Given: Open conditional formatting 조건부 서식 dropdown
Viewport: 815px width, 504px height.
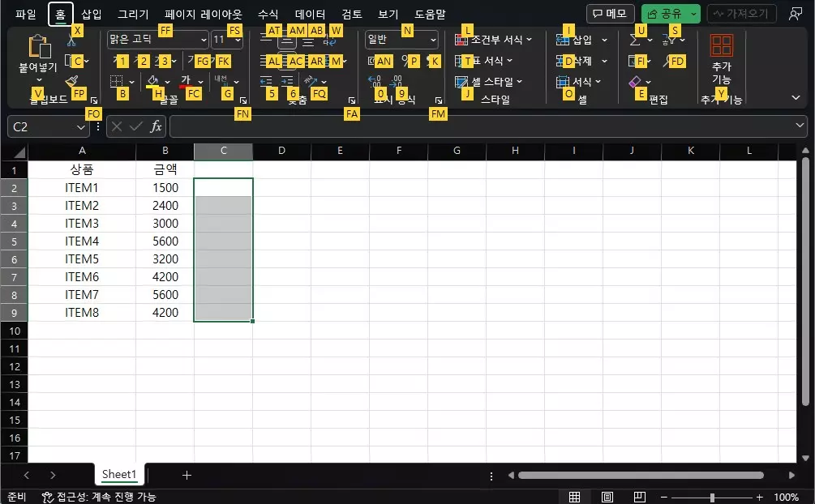Looking at the screenshot, I should [493, 40].
